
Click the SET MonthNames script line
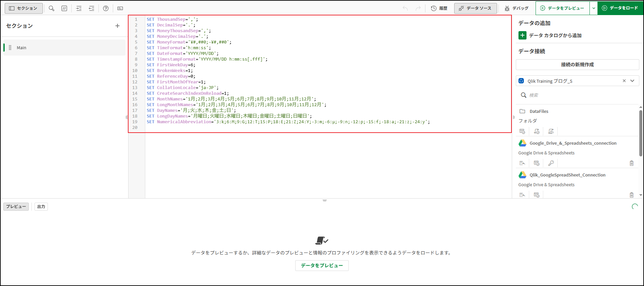point(231,99)
